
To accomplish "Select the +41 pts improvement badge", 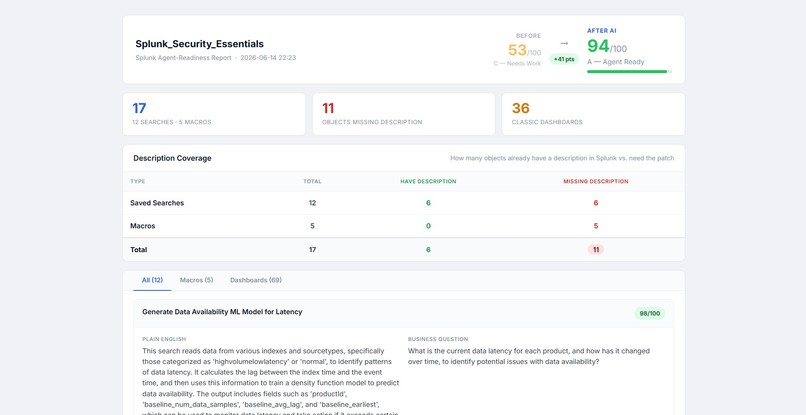I will pos(564,59).
